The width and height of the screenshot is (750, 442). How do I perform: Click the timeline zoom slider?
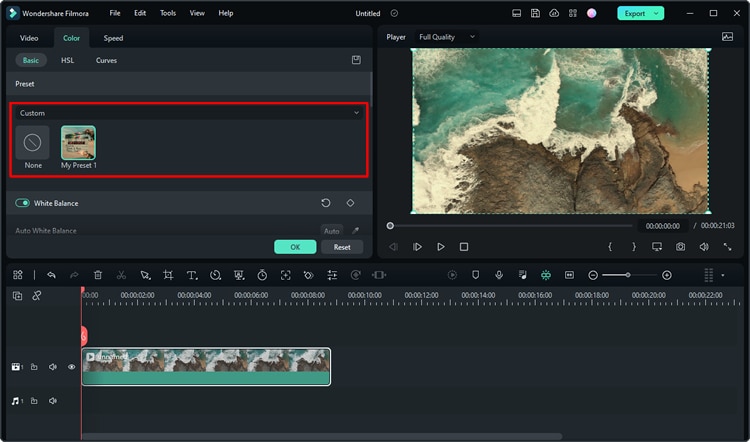[629, 275]
